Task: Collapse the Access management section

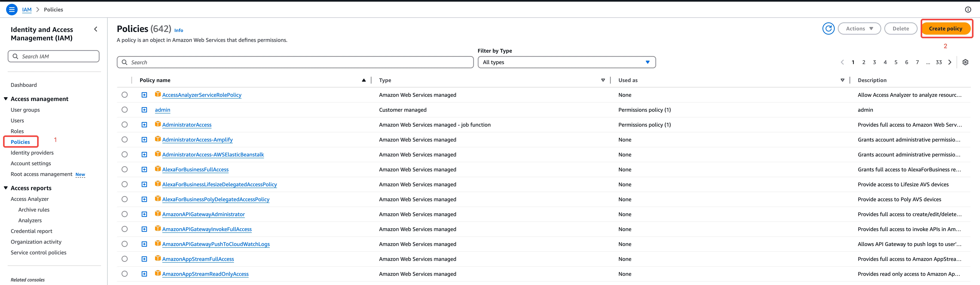Action: point(6,99)
